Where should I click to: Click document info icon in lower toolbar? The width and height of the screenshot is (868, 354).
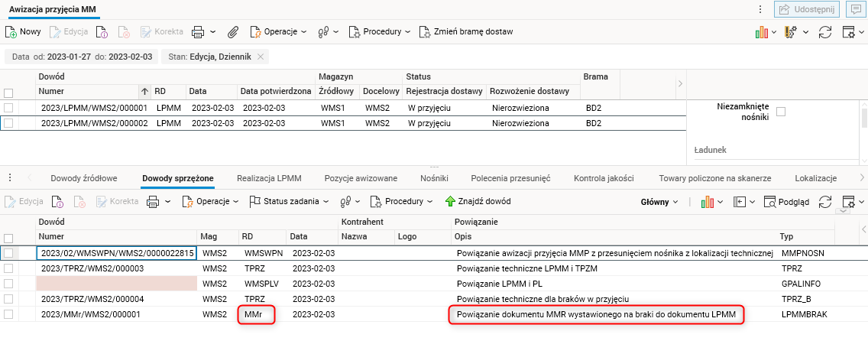(x=57, y=202)
